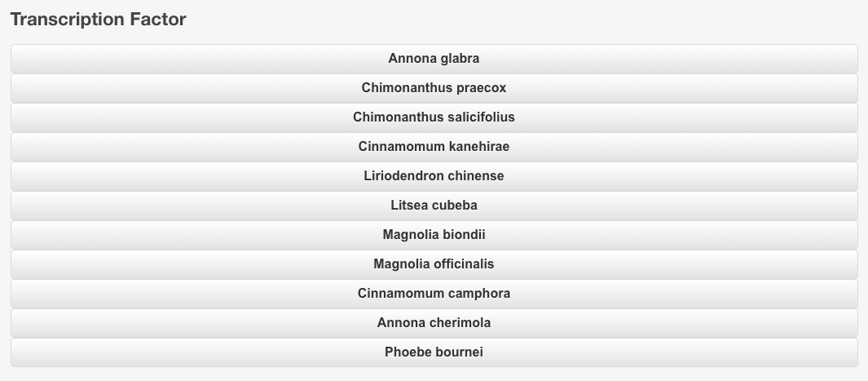Pick Chimonanthus praecox from species list

[x=434, y=88]
